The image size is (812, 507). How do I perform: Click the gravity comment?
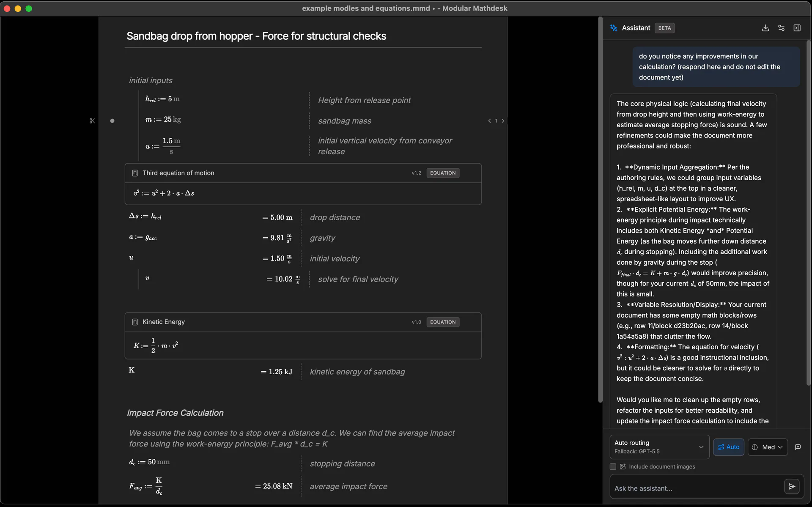[x=322, y=238]
